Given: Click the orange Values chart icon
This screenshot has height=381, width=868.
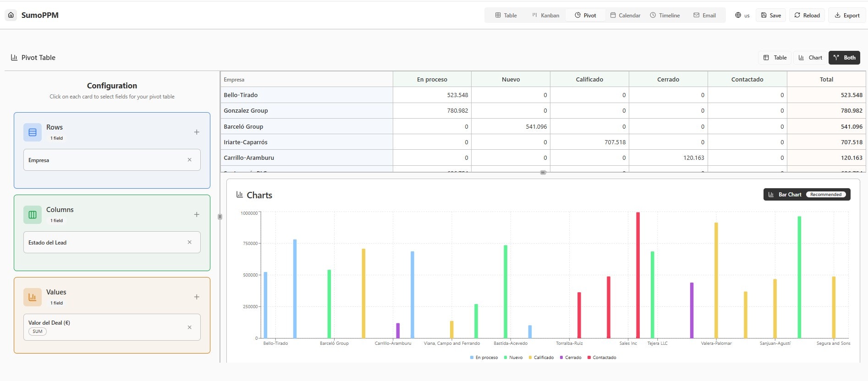Looking at the screenshot, I should tap(33, 297).
